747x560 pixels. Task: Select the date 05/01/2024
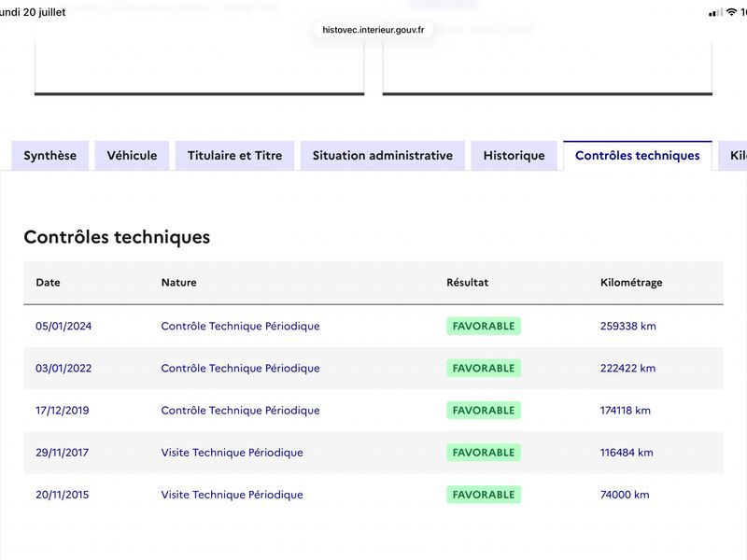(63, 326)
